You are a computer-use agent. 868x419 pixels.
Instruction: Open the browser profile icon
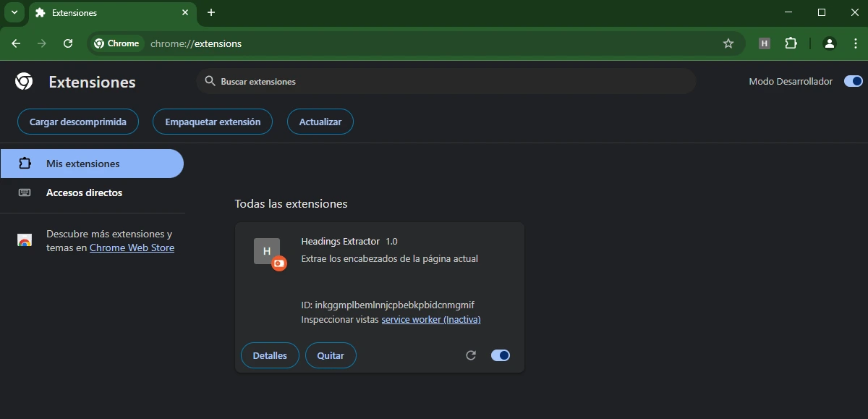click(x=829, y=43)
